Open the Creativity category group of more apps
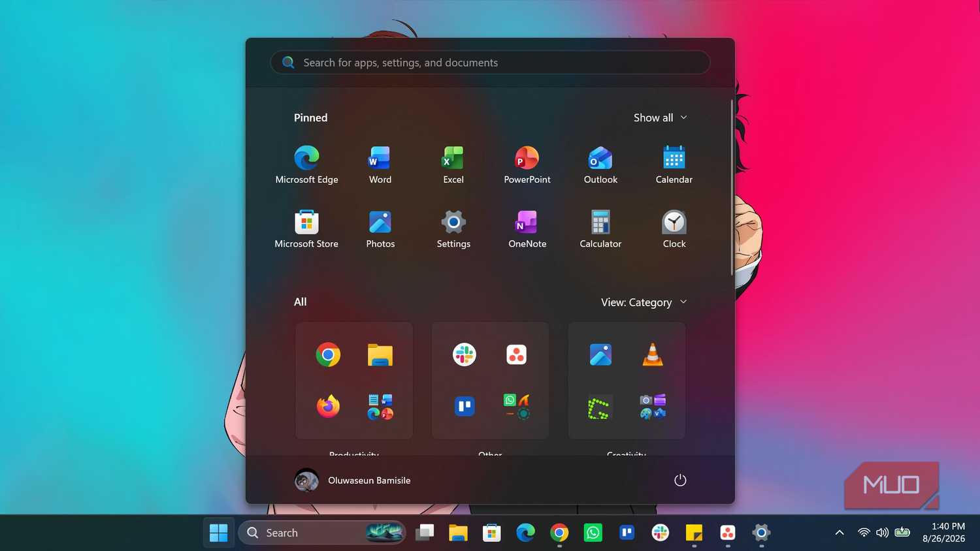980x551 pixels. [652, 406]
